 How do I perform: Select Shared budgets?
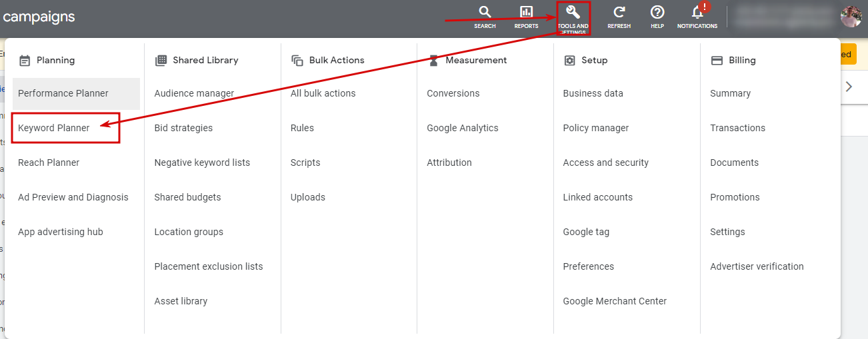pos(187,197)
